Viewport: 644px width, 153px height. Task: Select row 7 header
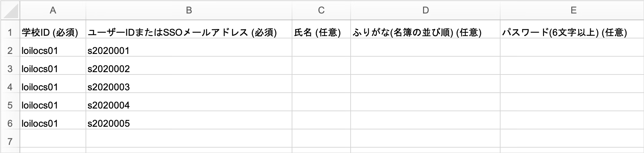(10, 142)
